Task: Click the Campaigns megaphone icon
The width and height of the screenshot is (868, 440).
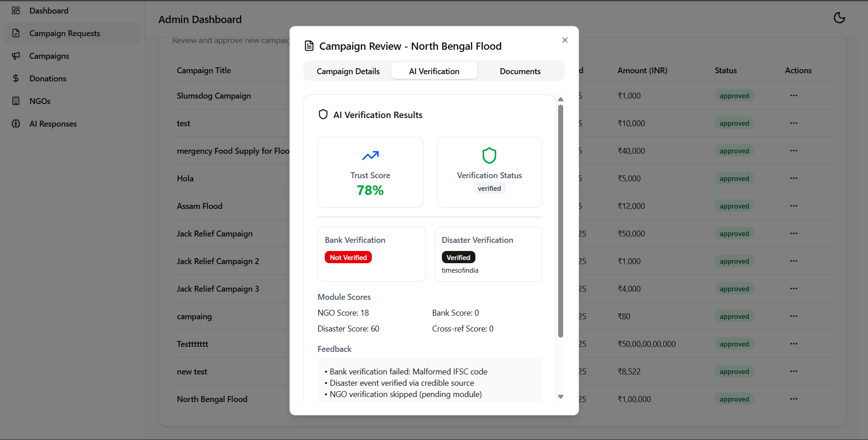Action: point(16,56)
